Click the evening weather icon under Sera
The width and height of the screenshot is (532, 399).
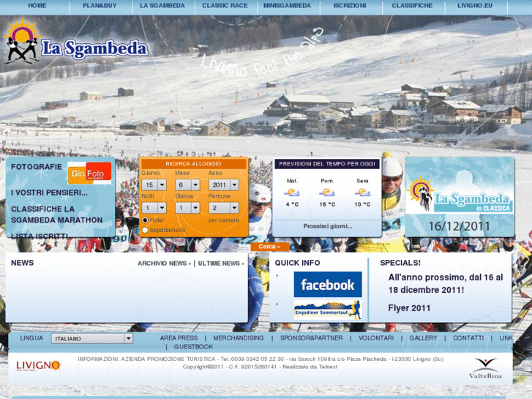(x=362, y=193)
